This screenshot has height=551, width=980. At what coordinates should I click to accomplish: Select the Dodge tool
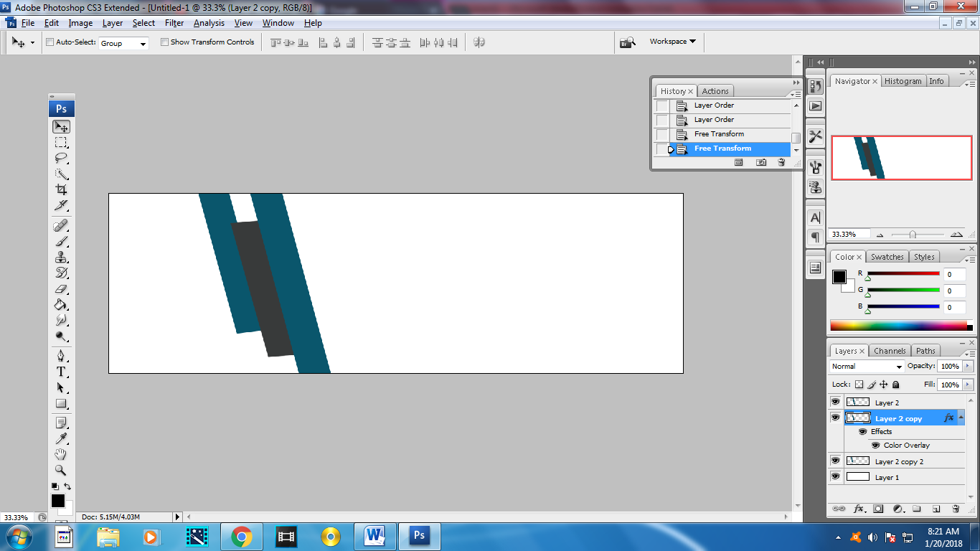61,336
